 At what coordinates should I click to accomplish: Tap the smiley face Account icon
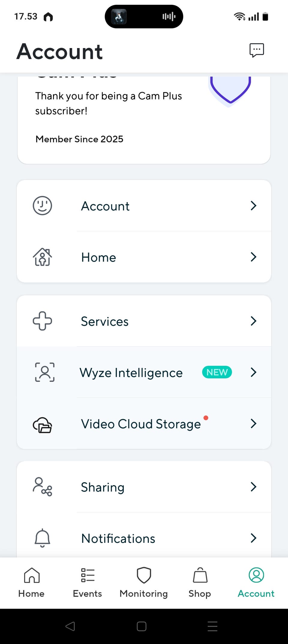[x=42, y=206]
